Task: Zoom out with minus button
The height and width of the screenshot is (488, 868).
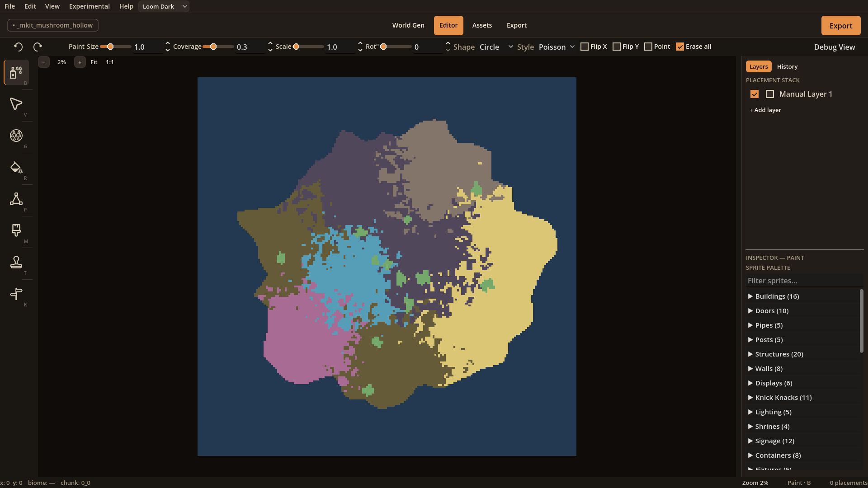Action: click(x=44, y=62)
